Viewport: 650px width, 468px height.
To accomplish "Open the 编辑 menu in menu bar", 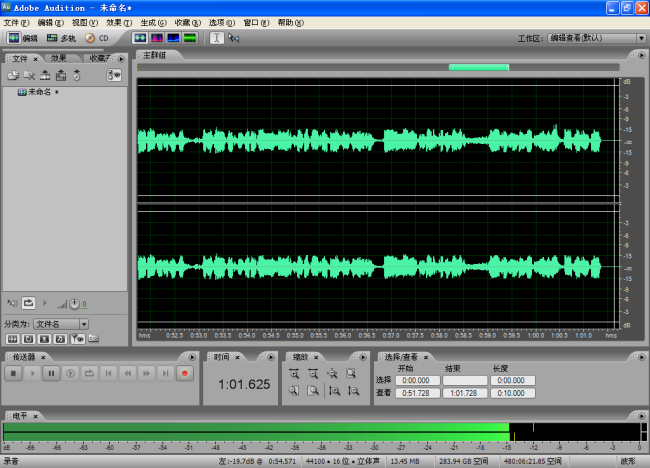I will tap(51, 23).
